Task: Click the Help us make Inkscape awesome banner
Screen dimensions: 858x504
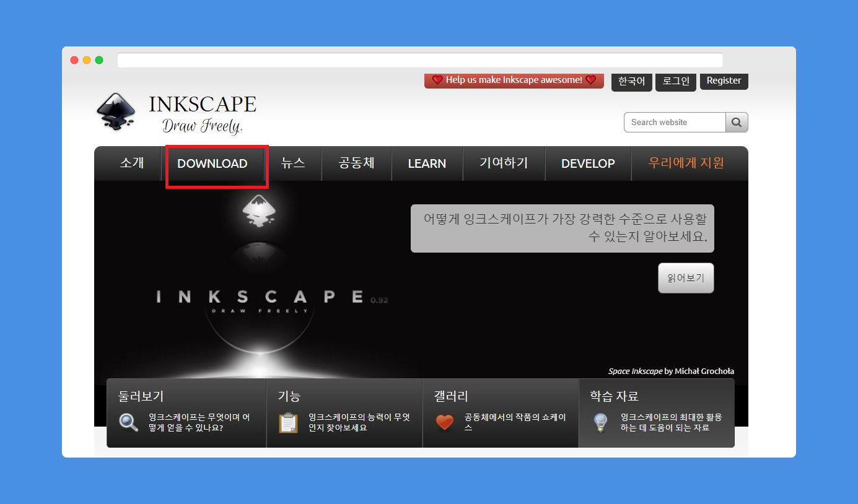Action: pyautogui.click(x=514, y=80)
